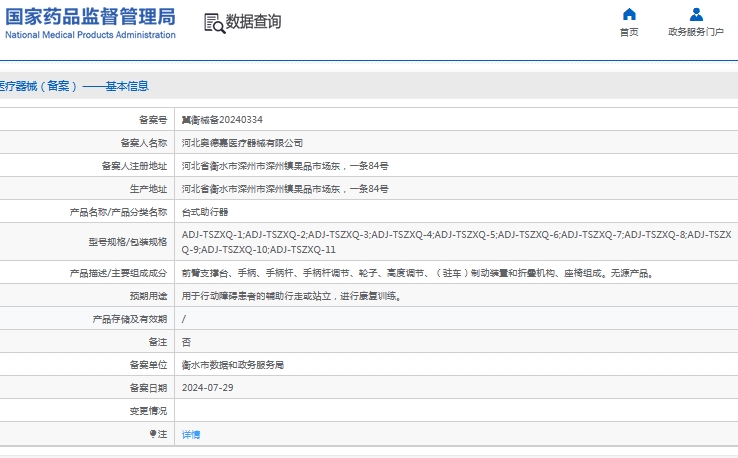Click the home icon above 首页
The width and height of the screenshot is (738, 458).
629,15
